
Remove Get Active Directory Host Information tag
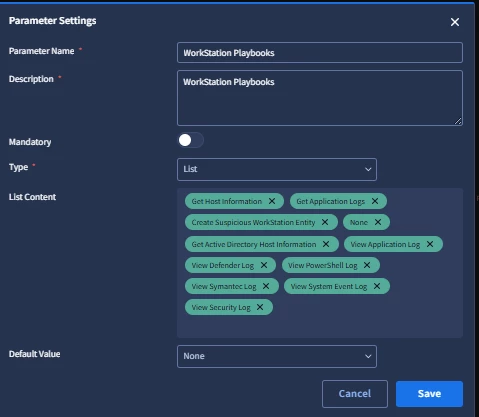click(x=326, y=244)
